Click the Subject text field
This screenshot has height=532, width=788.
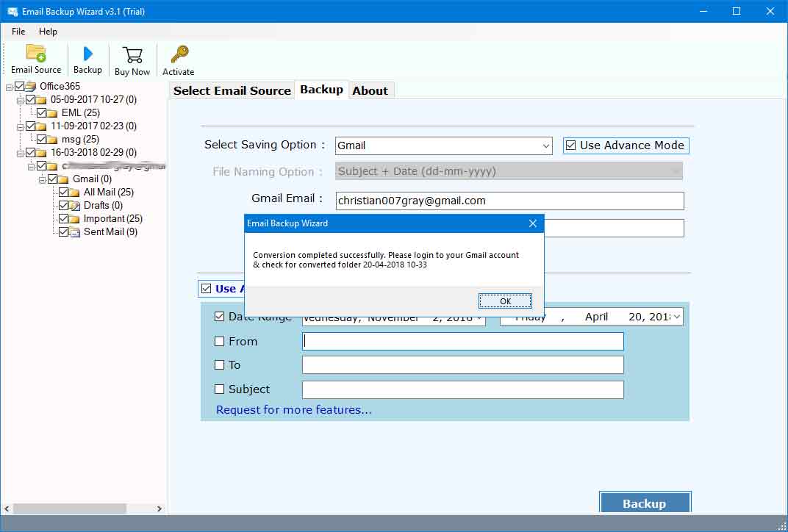463,390
